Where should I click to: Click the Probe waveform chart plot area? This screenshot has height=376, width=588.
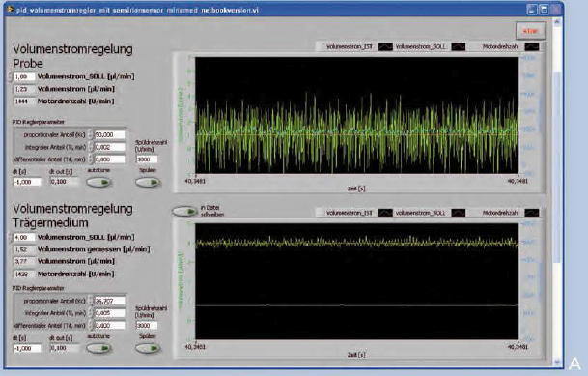pos(357,115)
